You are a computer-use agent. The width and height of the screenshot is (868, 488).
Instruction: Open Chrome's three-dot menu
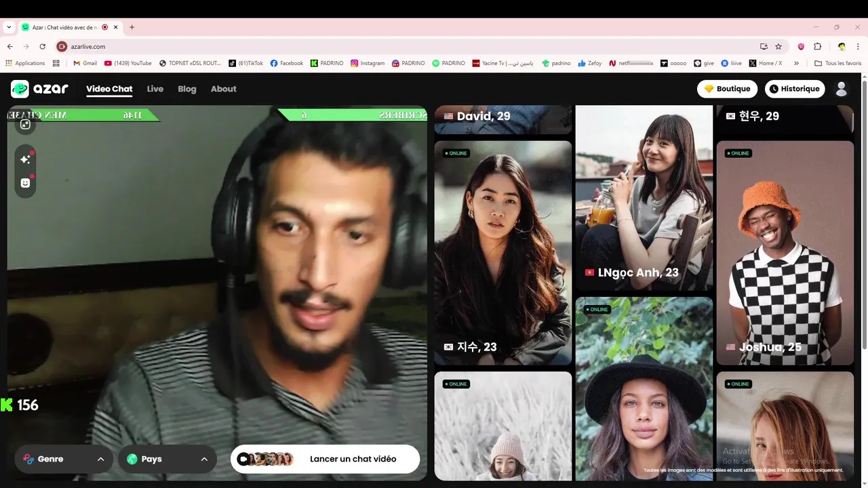pos(858,47)
